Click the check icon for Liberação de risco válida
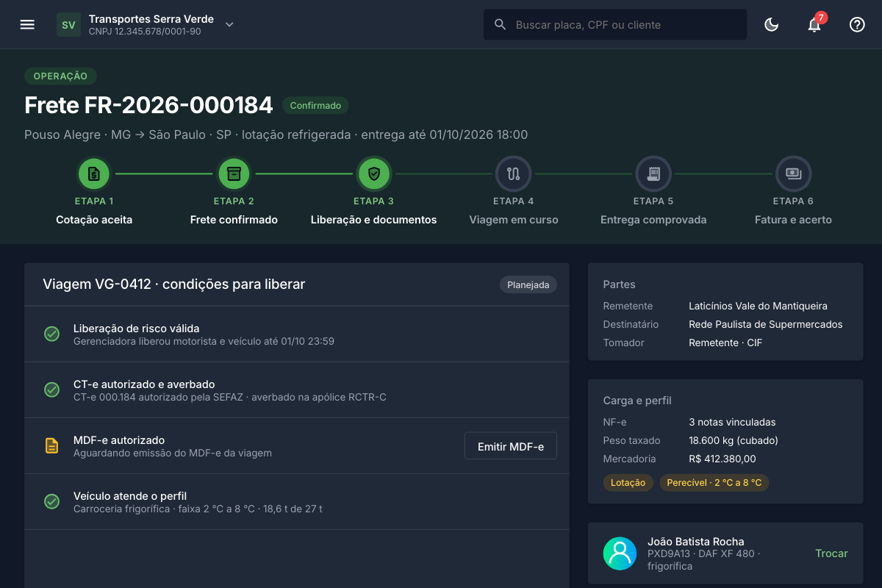This screenshot has width=882, height=588. tap(51, 334)
